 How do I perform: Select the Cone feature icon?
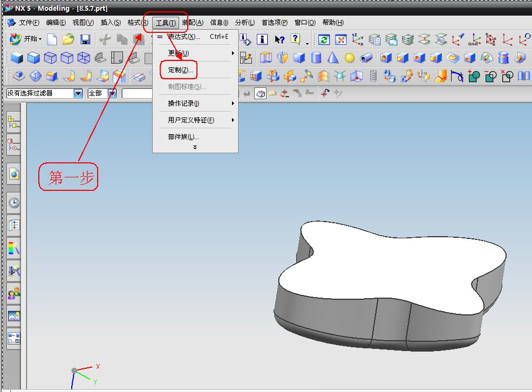click(x=333, y=58)
